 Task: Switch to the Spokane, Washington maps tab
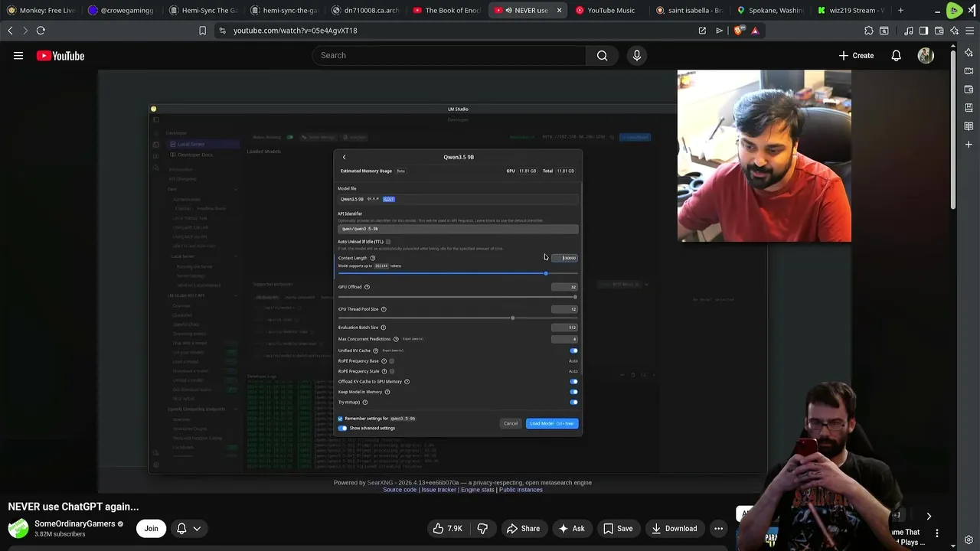point(769,11)
